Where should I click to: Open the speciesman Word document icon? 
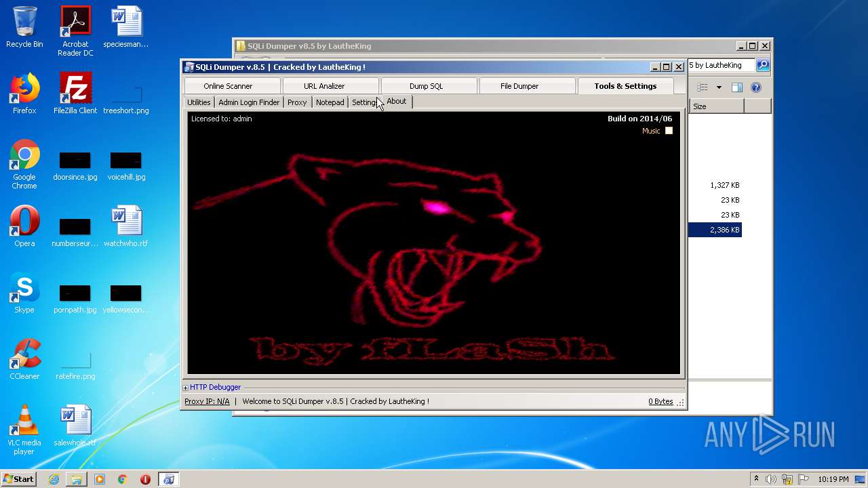point(126,28)
